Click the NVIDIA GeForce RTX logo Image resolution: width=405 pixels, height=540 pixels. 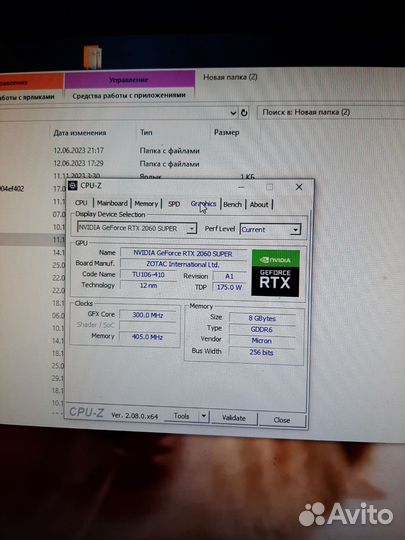point(276,273)
